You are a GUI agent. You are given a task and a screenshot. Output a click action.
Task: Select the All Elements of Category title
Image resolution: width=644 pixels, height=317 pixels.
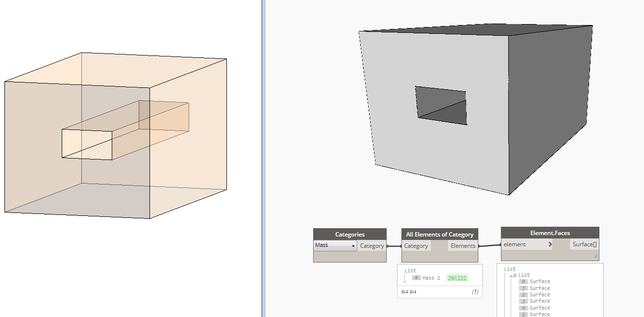440,235
